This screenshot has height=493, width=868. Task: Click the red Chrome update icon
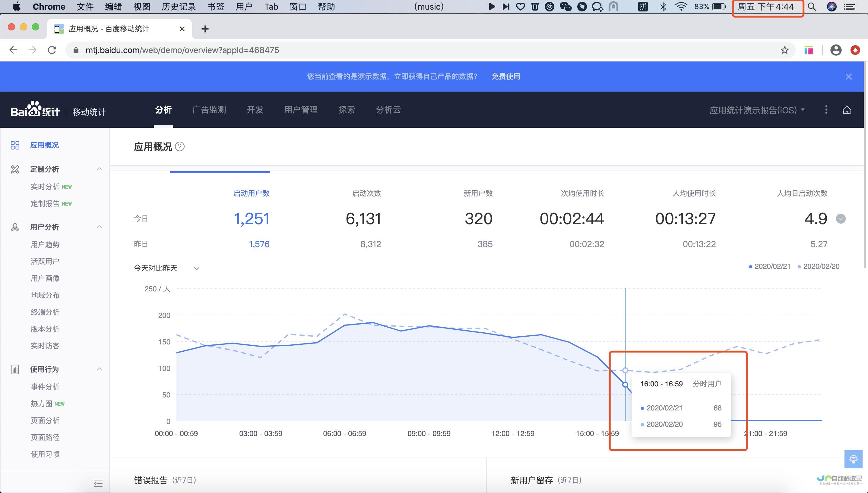[x=855, y=50]
